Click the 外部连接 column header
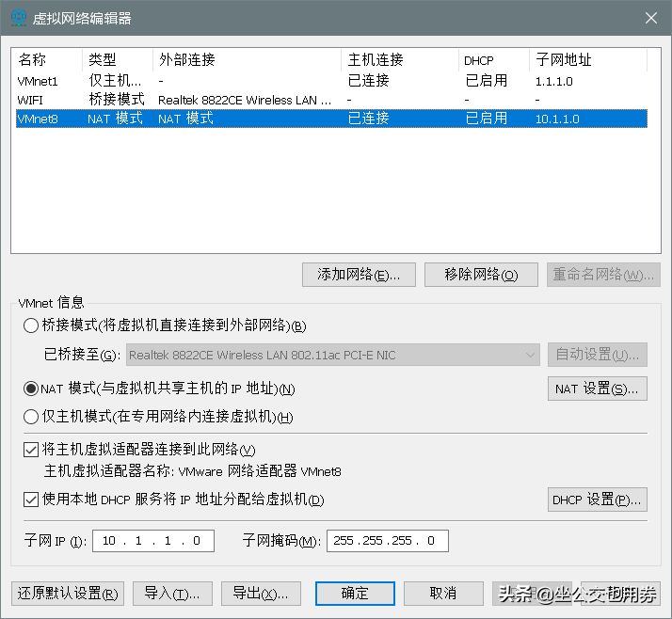 point(247,59)
